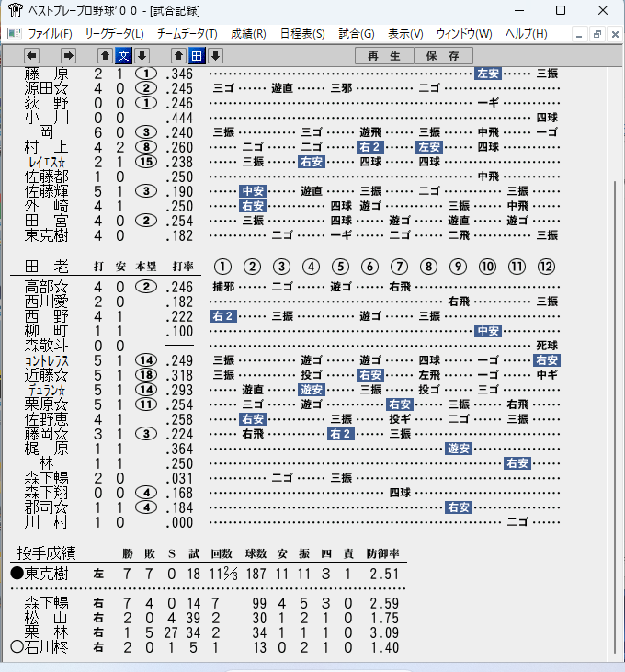The image size is (625, 672).
Task: Click the vertical scrollbar on the right
Action: 615,416
